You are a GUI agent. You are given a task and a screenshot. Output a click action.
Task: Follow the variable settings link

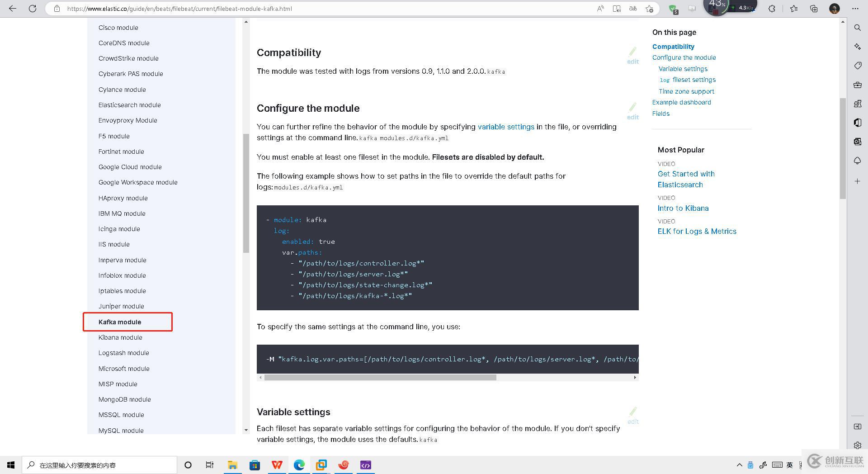[506, 127]
